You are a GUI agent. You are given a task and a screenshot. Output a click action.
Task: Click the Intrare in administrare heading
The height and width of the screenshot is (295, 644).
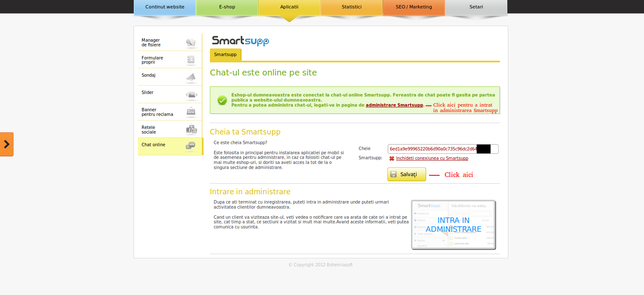tap(250, 192)
